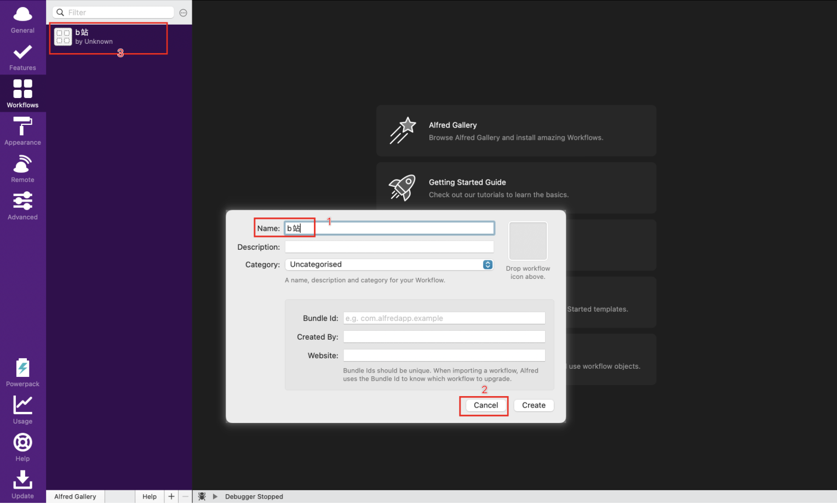The width and height of the screenshot is (837, 504).
Task: Open the Update section
Action: (22, 485)
